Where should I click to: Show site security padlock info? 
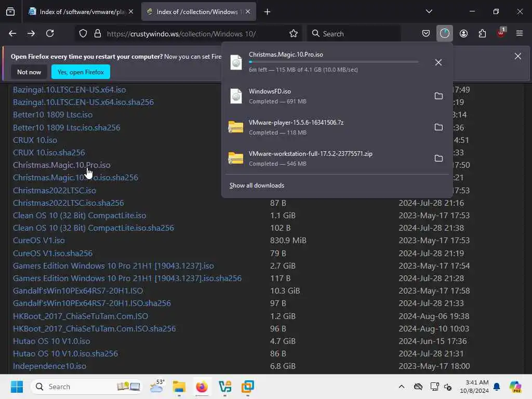tap(98, 34)
